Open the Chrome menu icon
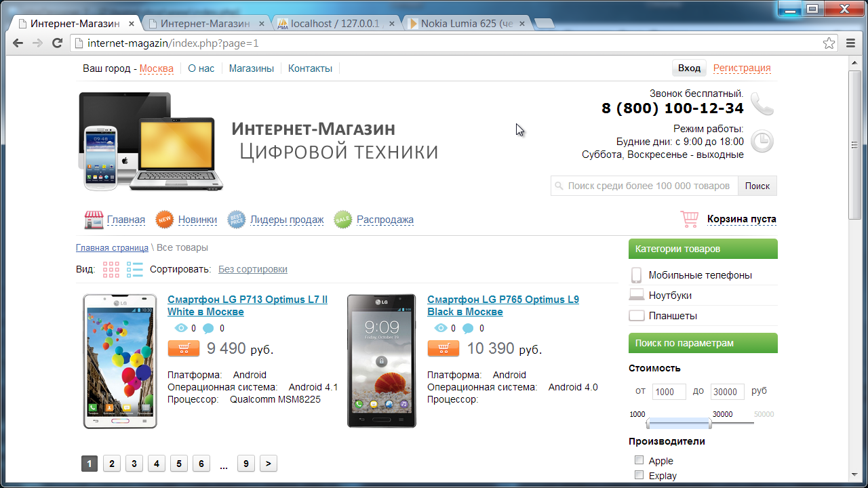The image size is (868, 488). [851, 43]
